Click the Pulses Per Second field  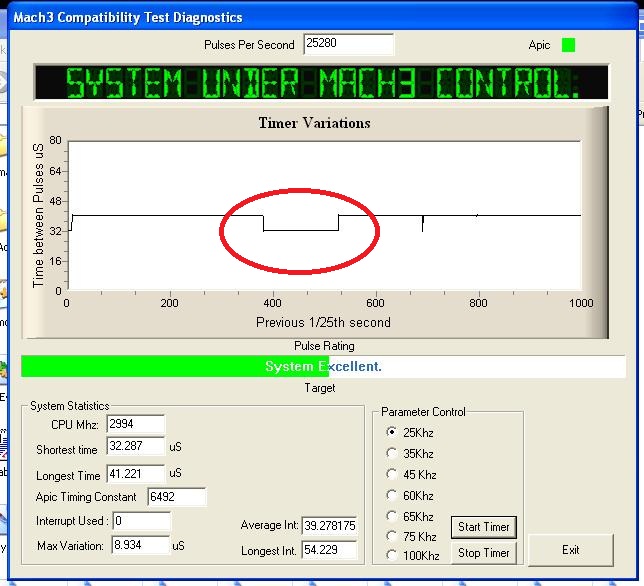pyautogui.click(x=348, y=44)
